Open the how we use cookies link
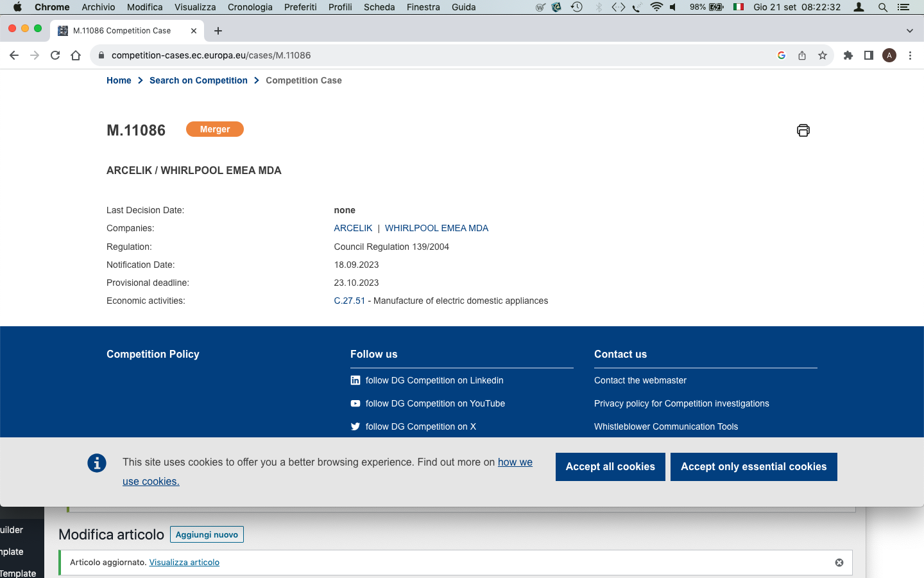The width and height of the screenshot is (924, 578). tap(515, 462)
